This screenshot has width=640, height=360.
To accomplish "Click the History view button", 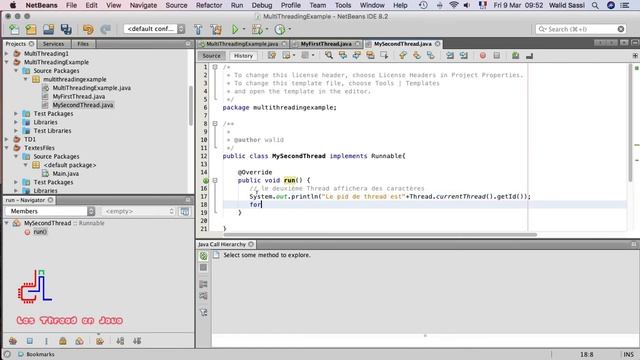I will 243,56.
